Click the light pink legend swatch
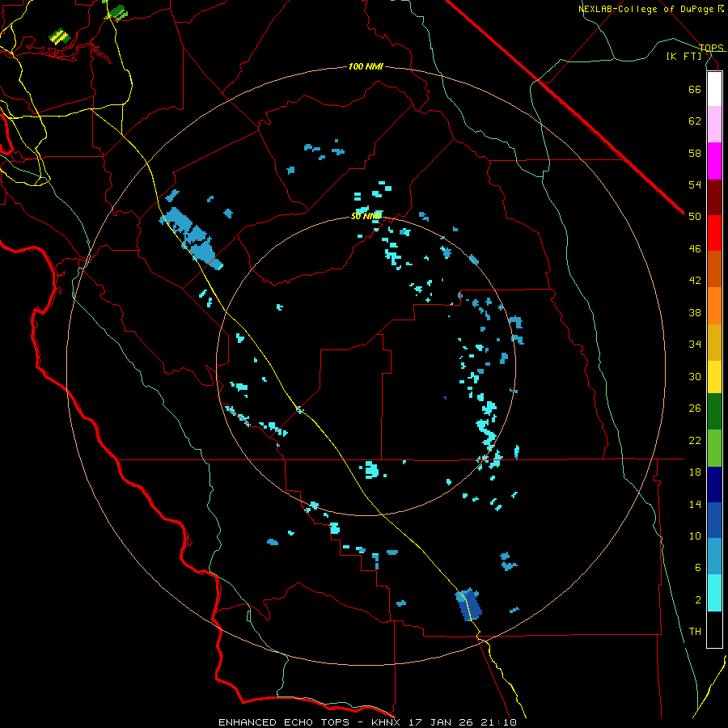Screen dimensions: 728x728 pyautogui.click(x=714, y=125)
